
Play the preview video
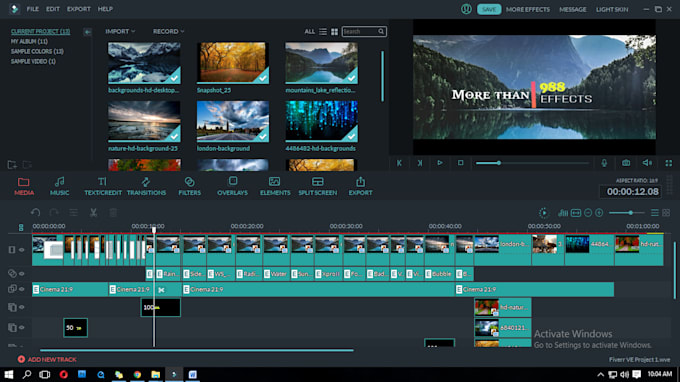click(x=440, y=163)
